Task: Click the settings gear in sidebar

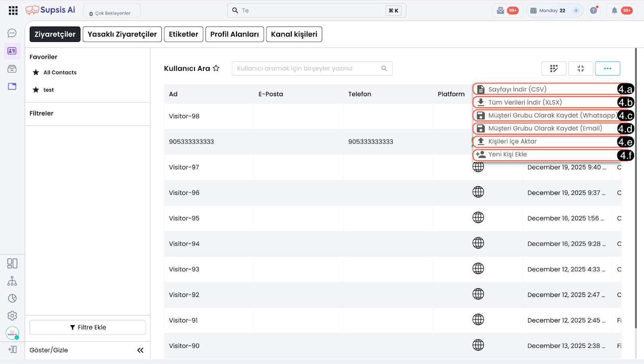Action: pos(12,316)
